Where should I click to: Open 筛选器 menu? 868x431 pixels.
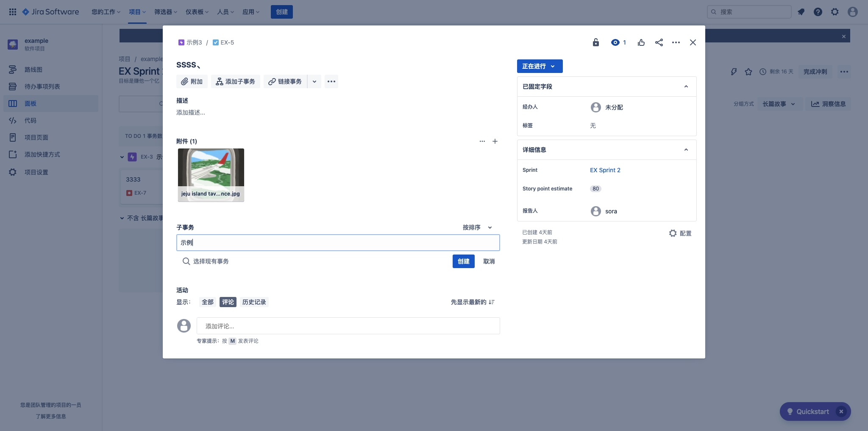[166, 12]
